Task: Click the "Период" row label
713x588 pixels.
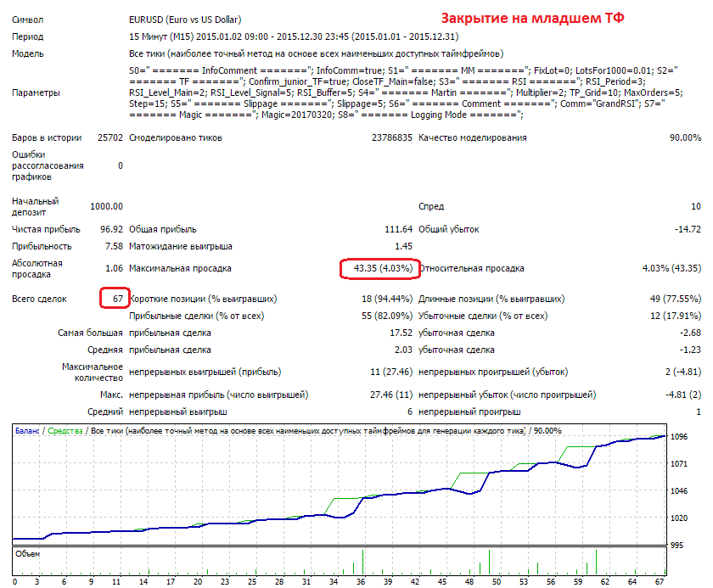Action: point(28,36)
